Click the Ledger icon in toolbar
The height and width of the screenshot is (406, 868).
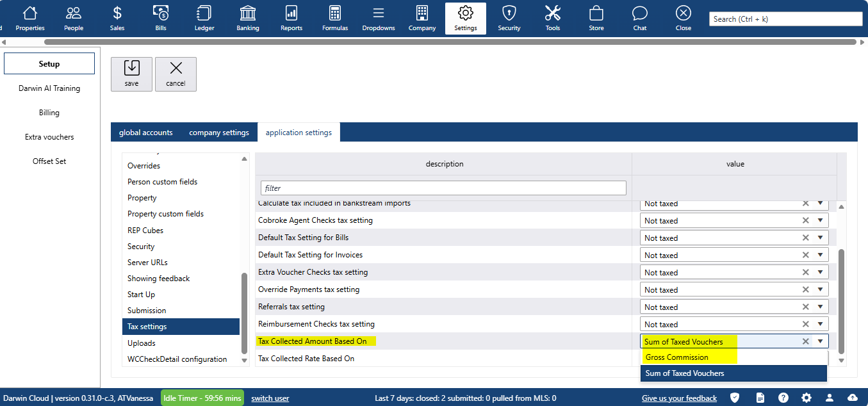pyautogui.click(x=204, y=19)
